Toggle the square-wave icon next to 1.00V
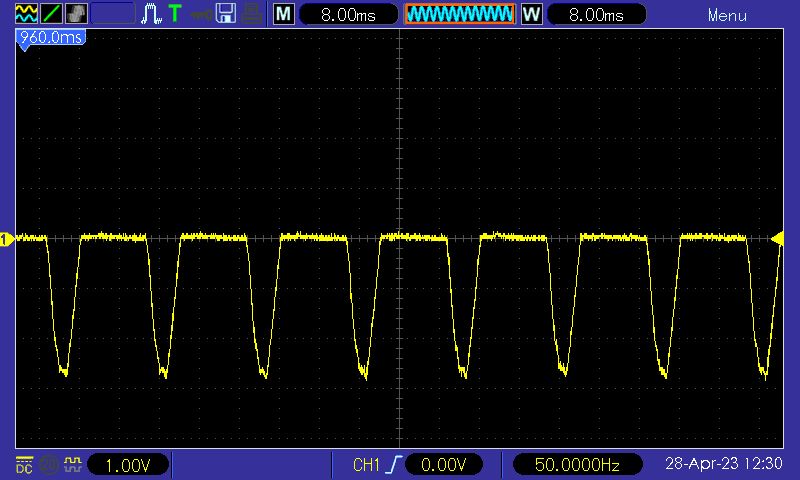This screenshot has width=800, height=480. [x=71, y=465]
